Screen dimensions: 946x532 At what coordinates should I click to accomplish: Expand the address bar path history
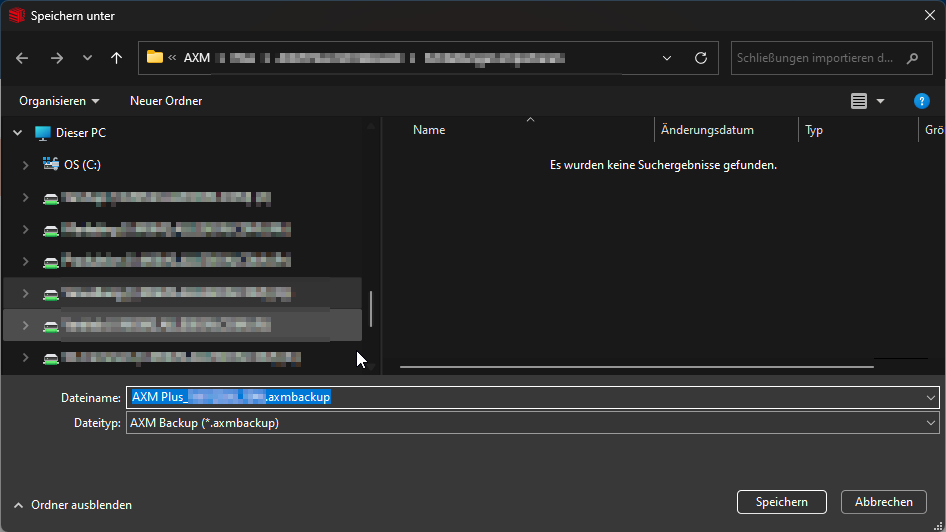[x=667, y=58]
